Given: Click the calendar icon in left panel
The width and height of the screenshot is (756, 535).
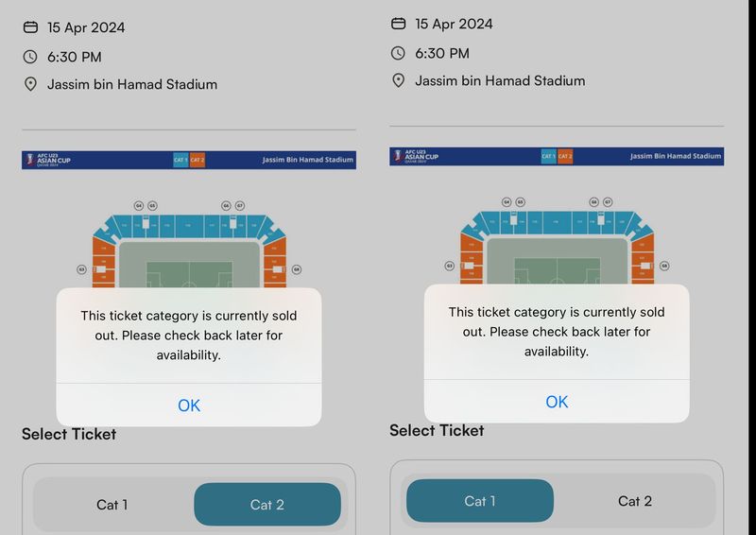Looking at the screenshot, I should (30, 27).
